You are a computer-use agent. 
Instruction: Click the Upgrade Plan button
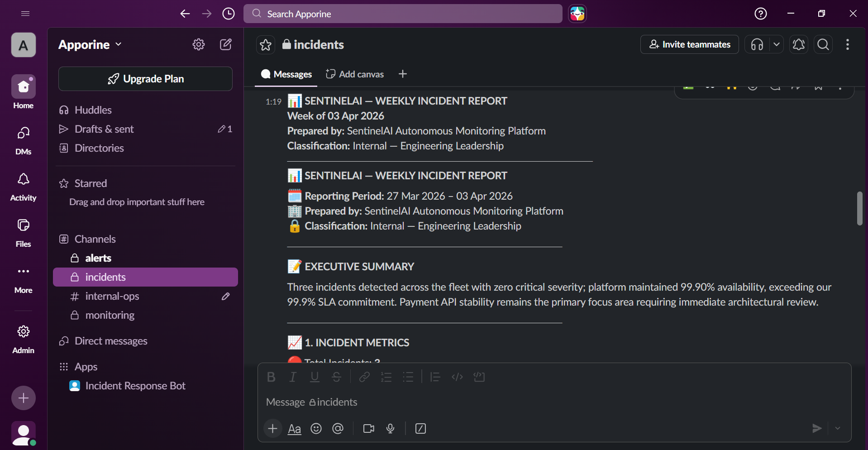(x=145, y=79)
